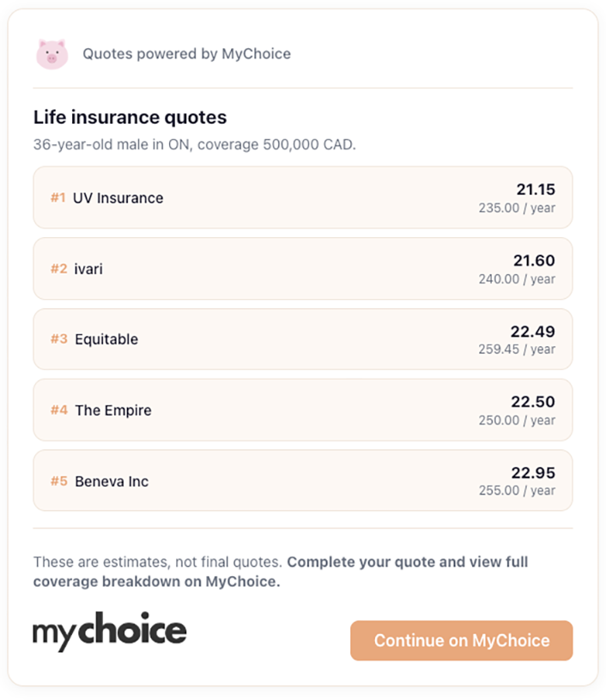Open the Equitable quote card
This screenshot has width=606, height=700.
(302, 339)
